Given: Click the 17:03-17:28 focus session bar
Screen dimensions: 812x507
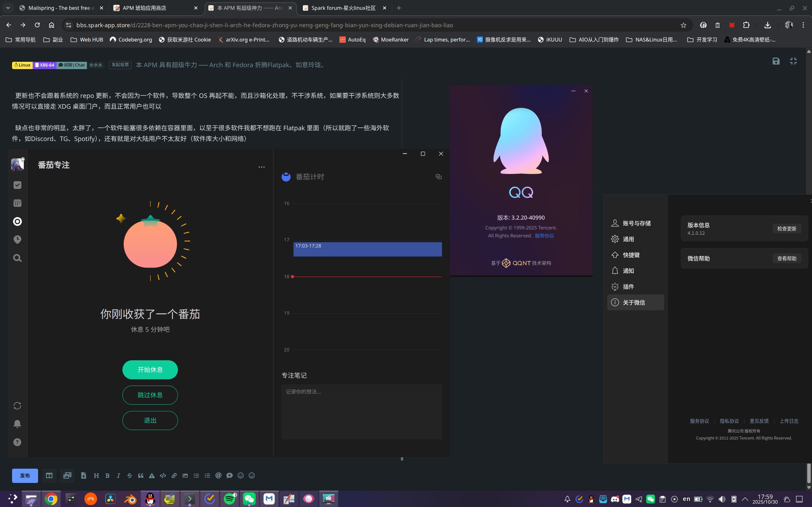Looking at the screenshot, I should pyautogui.click(x=367, y=249).
